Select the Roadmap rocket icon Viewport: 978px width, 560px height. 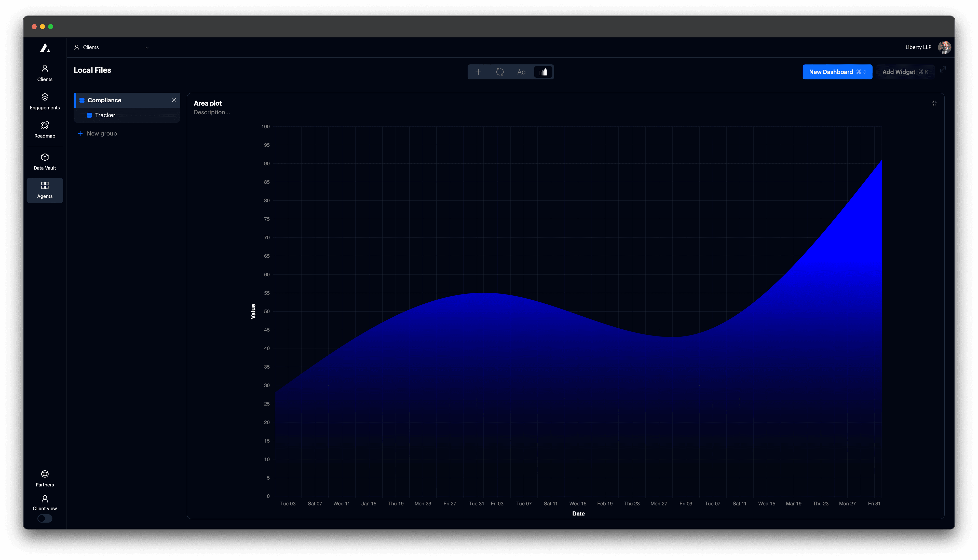(45, 129)
